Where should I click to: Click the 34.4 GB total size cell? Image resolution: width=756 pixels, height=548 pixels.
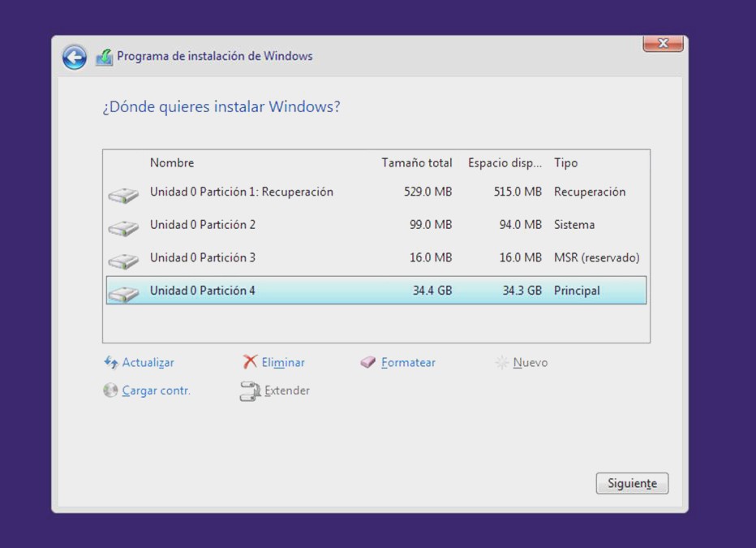432,291
